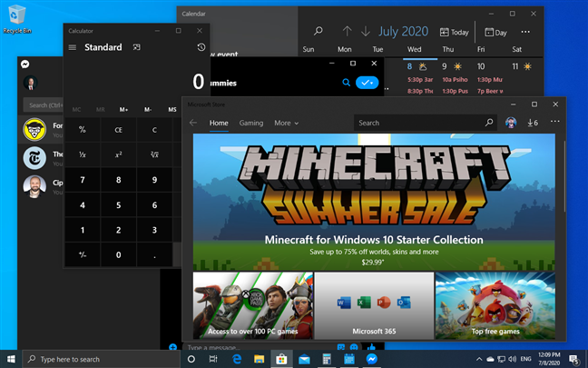Switch to the Gaming tab

251,123
